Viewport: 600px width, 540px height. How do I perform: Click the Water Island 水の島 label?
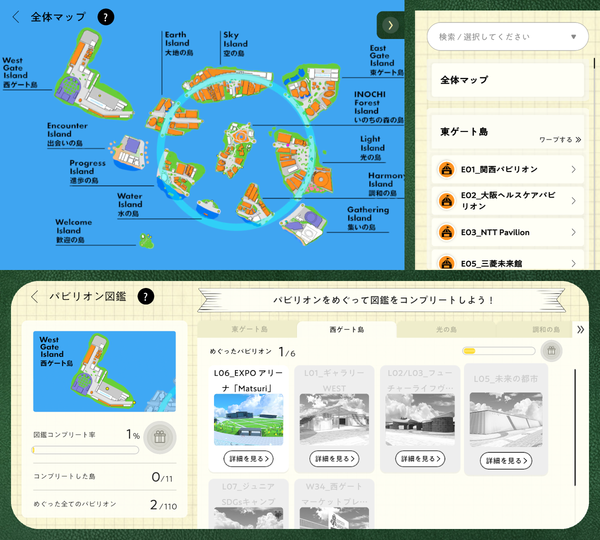click(130, 205)
